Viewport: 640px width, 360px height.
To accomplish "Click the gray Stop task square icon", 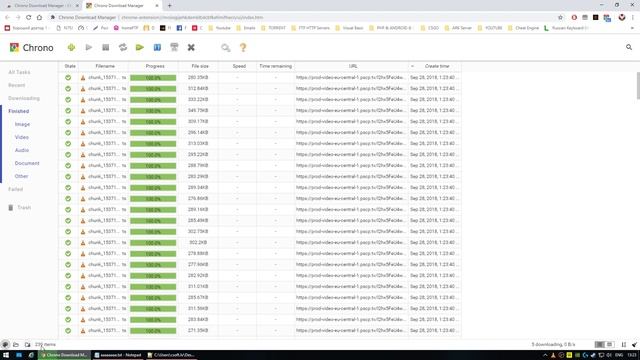I will pos(106,47).
